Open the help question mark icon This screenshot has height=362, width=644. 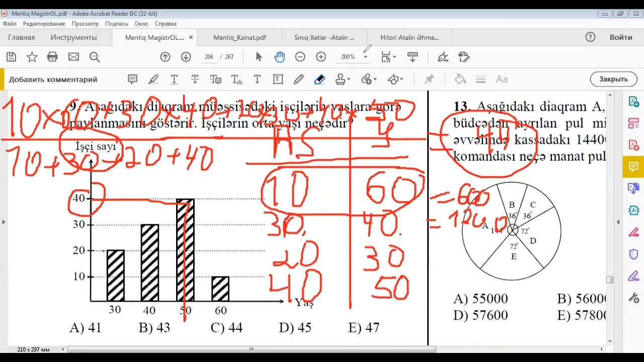(x=590, y=37)
